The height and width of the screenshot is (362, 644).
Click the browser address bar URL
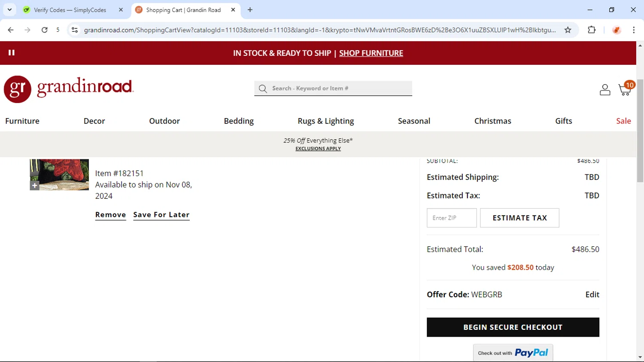pyautogui.click(x=320, y=30)
